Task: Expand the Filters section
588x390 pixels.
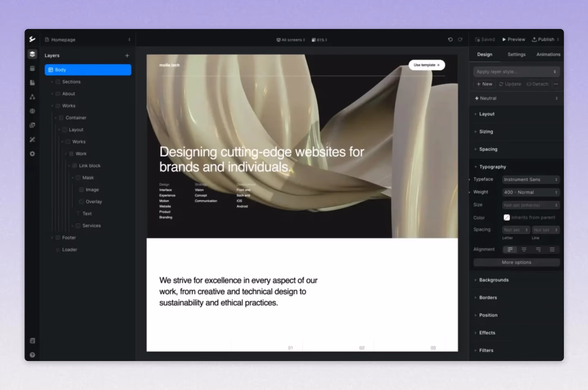Action: (486, 350)
